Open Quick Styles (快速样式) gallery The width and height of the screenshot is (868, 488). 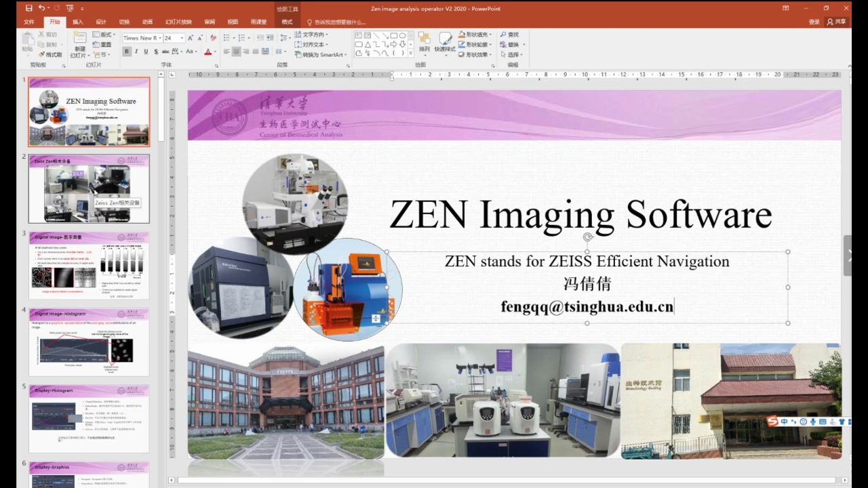point(445,42)
